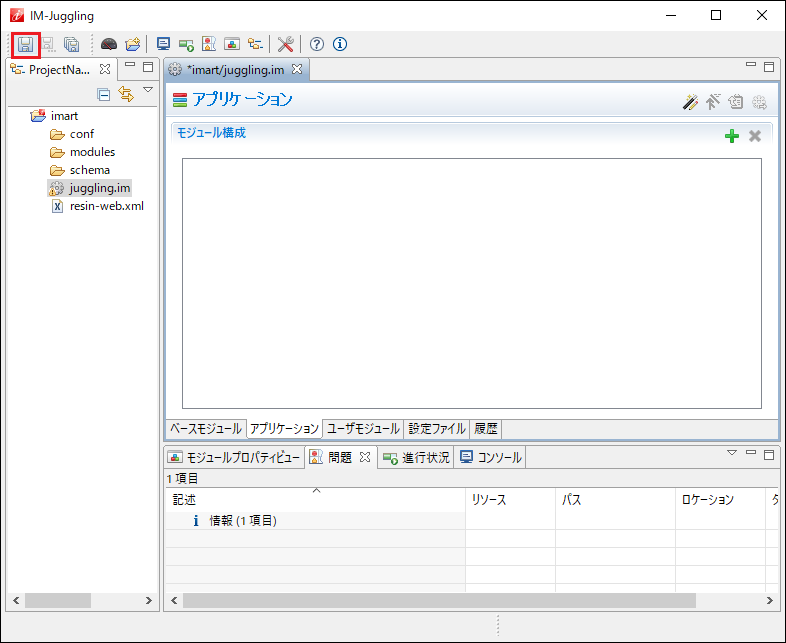This screenshot has width=786, height=643.
Task: Select resin-web.xml in the project tree
Action: pyautogui.click(x=106, y=206)
